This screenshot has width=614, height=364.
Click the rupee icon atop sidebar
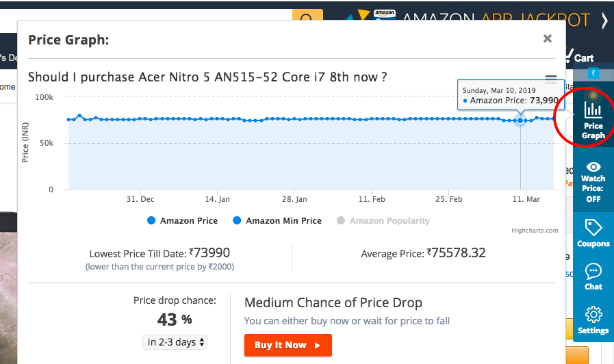click(x=593, y=74)
